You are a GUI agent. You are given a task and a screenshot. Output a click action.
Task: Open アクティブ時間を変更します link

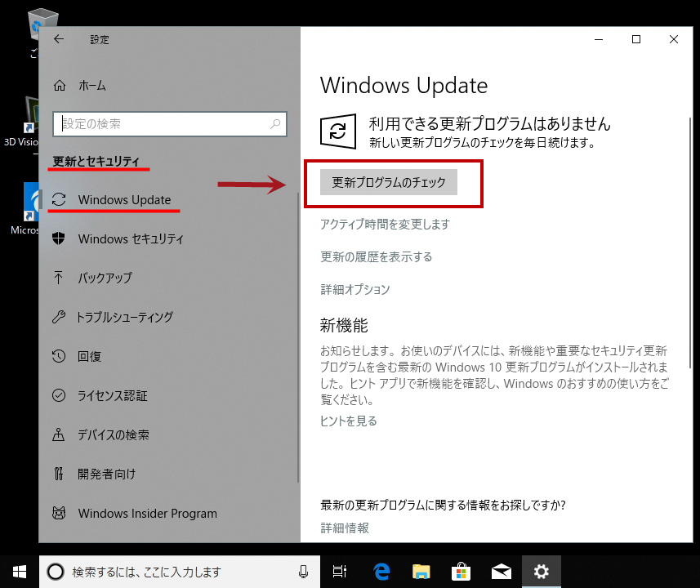(x=385, y=224)
